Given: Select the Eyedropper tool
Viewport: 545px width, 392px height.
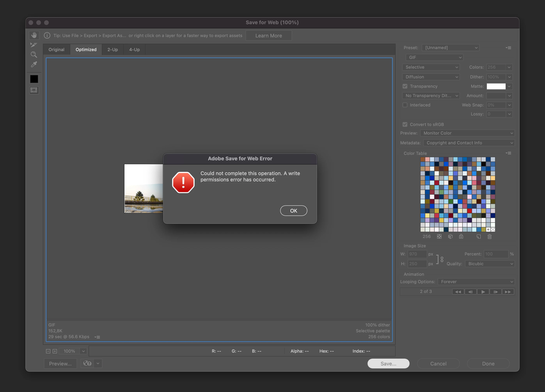Looking at the screenshot, I should 34,64.
